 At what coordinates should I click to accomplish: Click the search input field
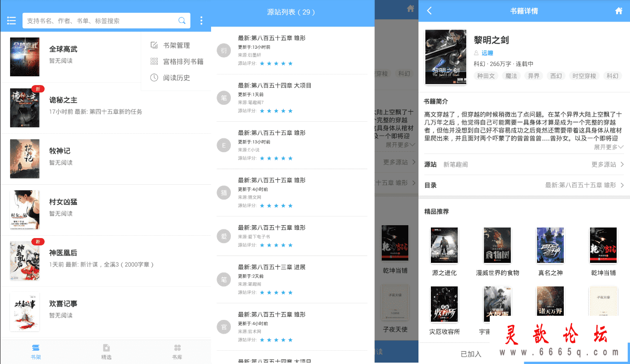pyautogui.click(x=106, y=21)
